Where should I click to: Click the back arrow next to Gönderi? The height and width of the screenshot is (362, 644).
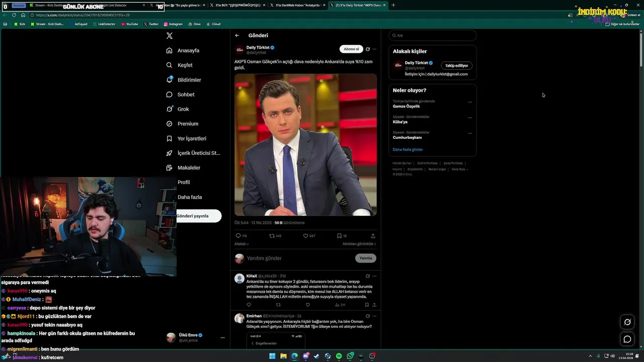pyautogui.click(x=237, y=36)
